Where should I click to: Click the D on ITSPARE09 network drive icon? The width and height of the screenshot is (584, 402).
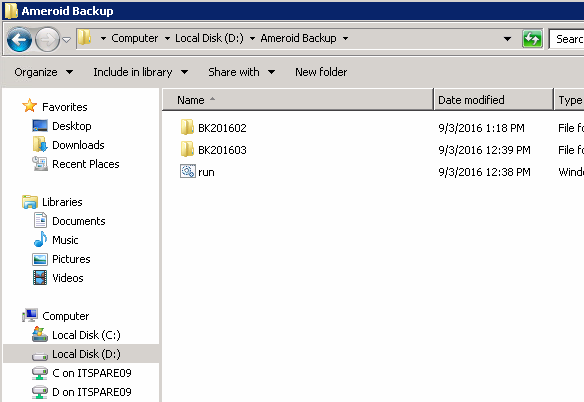(40, 392)
